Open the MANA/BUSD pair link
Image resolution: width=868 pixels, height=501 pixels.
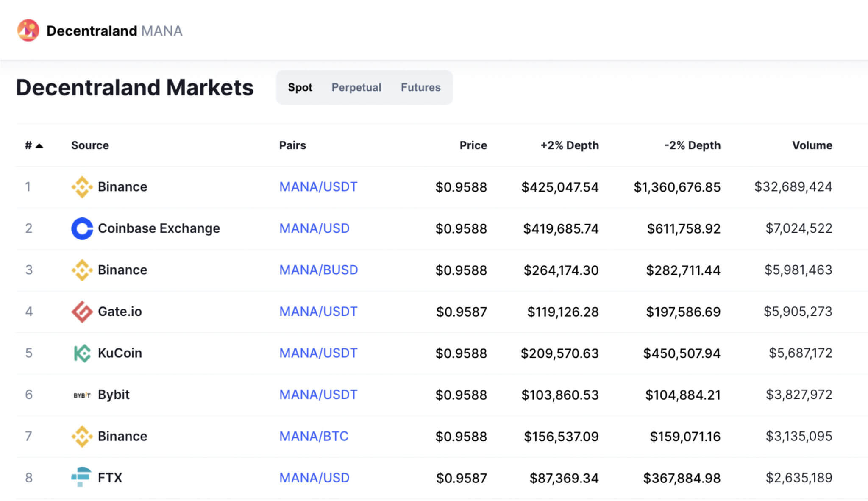tap(319, 270)
